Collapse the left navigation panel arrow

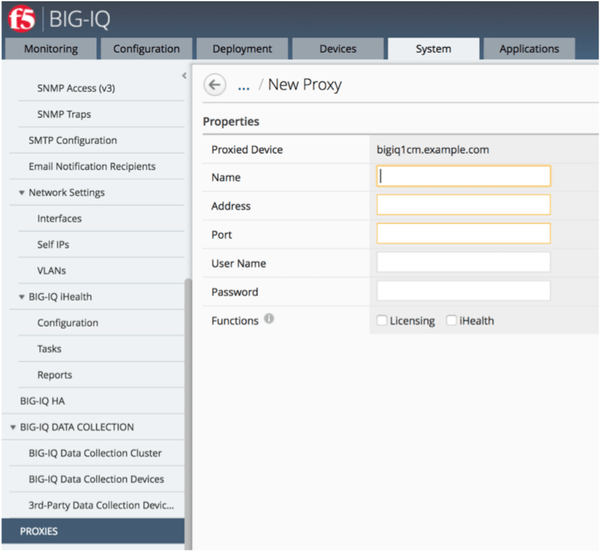184,75
